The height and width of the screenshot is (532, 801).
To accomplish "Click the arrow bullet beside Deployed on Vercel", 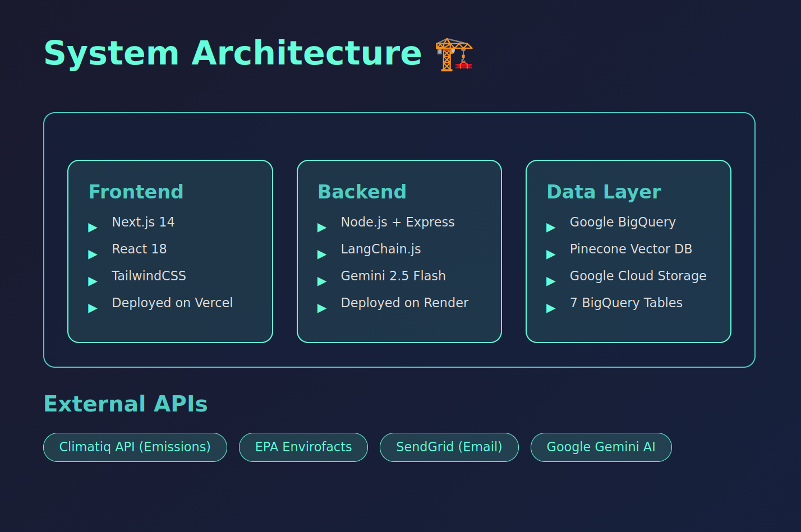I will (93, 308).
